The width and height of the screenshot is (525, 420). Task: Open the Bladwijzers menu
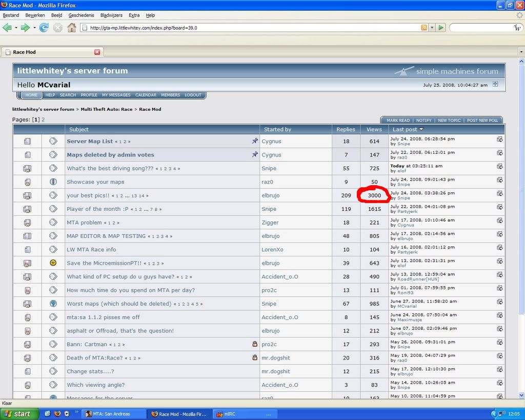pyautogui.click(x=111, y=15)
